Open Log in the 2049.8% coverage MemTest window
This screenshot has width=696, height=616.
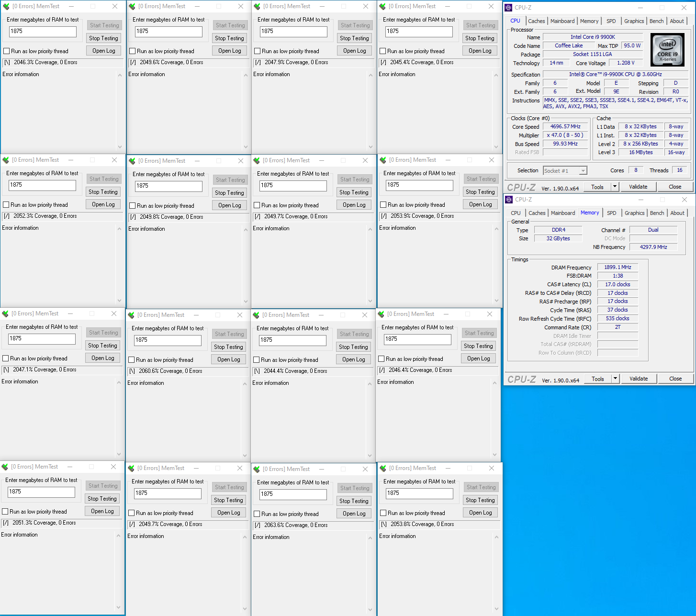230,205
